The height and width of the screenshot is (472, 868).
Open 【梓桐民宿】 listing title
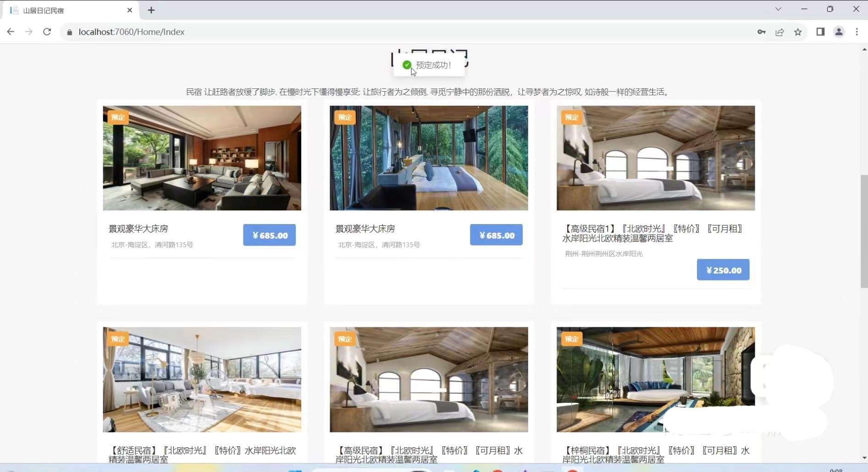point(656,455)
